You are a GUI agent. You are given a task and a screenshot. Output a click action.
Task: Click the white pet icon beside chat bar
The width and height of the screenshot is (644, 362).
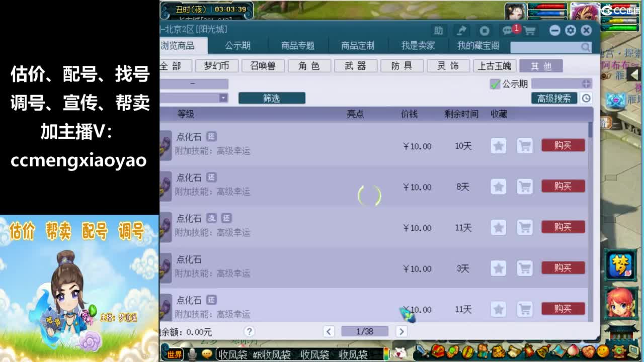401,353
